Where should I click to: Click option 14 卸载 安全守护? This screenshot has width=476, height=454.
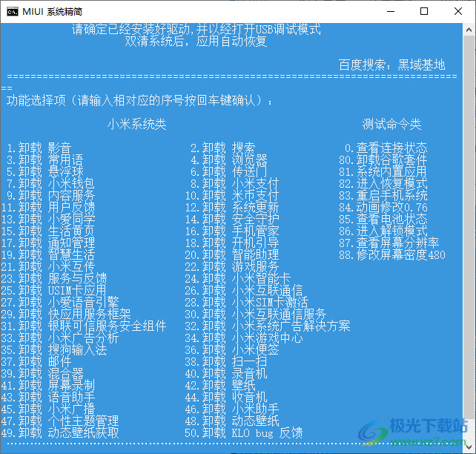(232, 220)
